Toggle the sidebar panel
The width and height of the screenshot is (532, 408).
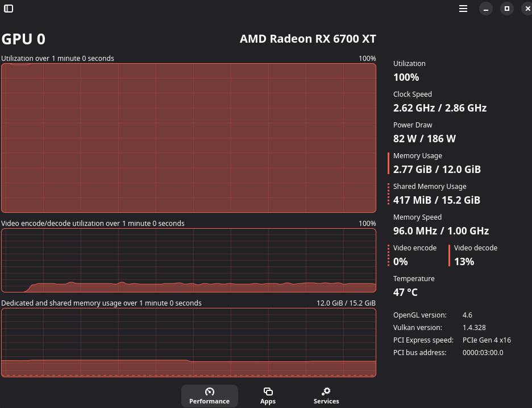pos(9,9)
